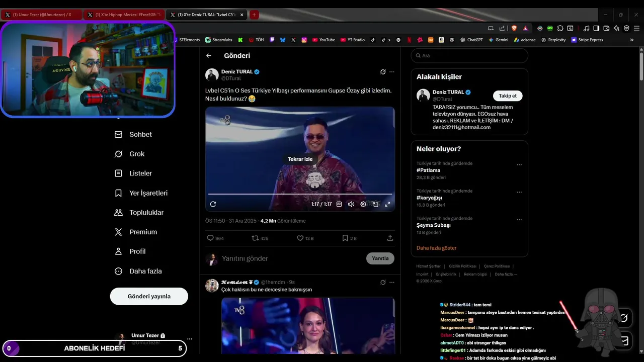Open YT Studio bookmark

point(352,40)
